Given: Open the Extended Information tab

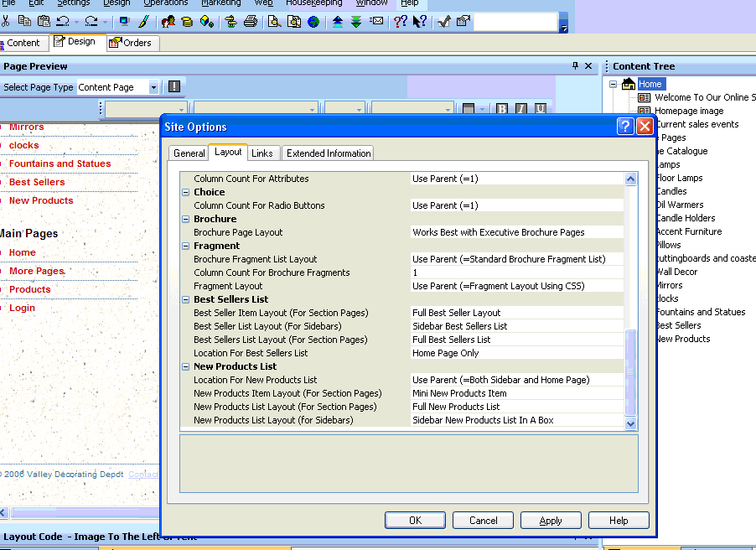Looking at the screenshot, I should pyautogui.click(x=328, y=153).
